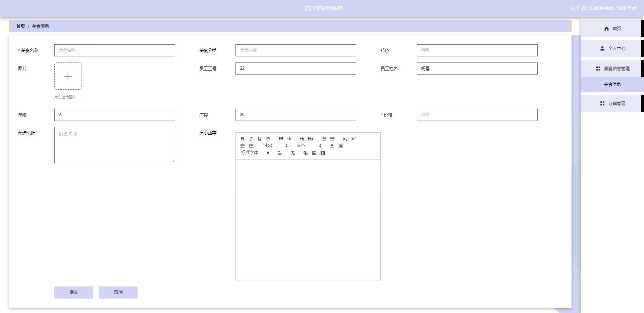The height and width of the screenshot is (313, 644).
Task: Click the 员工姓名 field
Action: tap(477, 69)
